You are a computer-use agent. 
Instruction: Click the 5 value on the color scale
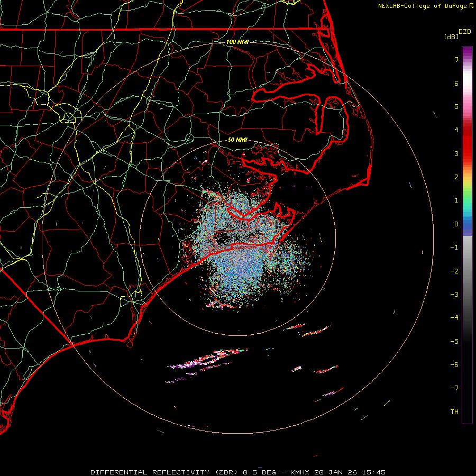click(456, 106)
